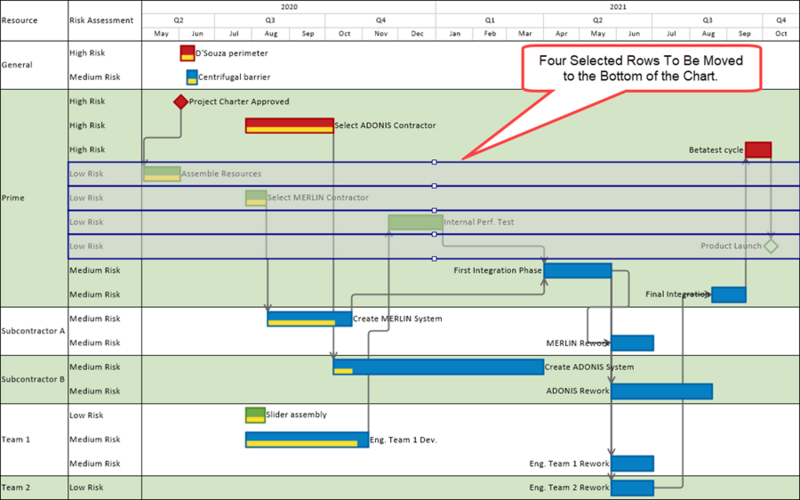800x500 pixels.
Task: Click the callout about four selected rows
Action: pos(641,68)
